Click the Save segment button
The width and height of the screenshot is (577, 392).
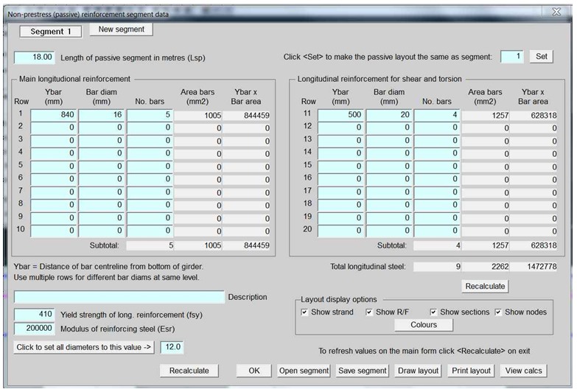coord(363,371)
